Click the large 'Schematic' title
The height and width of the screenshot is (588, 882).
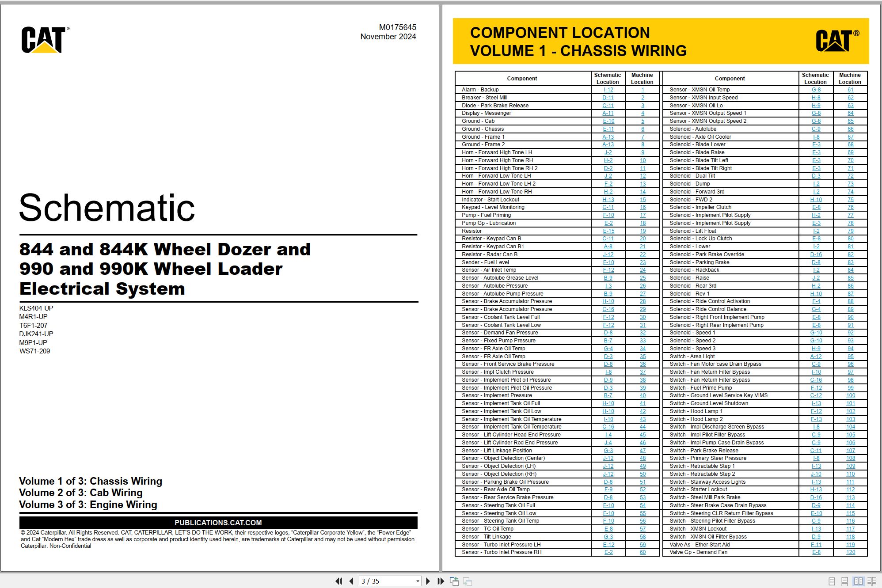pyautogui.click(x=107, y=208)
